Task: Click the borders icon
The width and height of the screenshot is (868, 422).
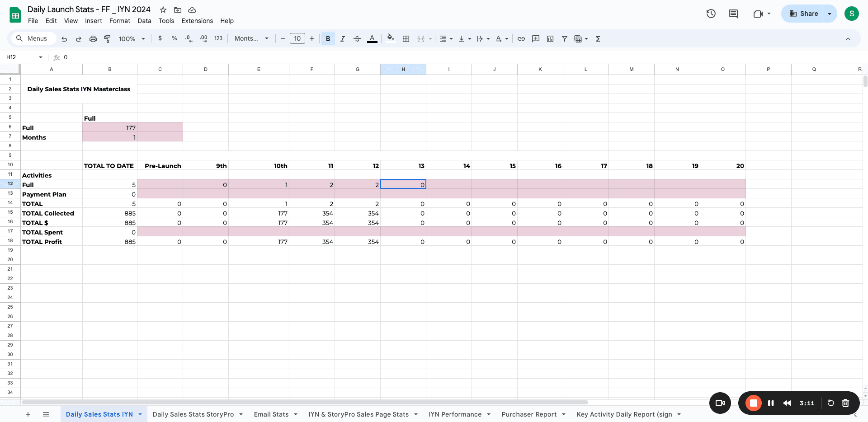Action: pyautogui.click(x=406, y=39)
